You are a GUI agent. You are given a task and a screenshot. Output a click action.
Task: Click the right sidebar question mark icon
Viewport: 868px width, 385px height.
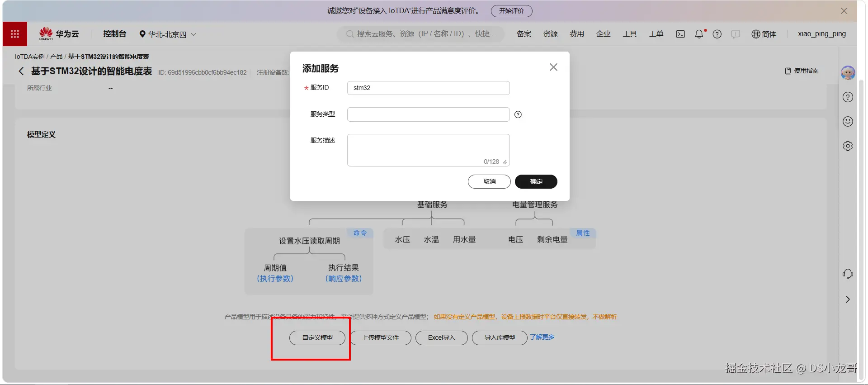pyautogui.click(x=848, y=97)
